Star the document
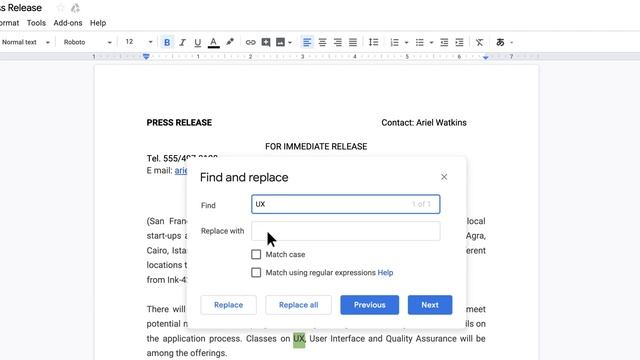Screen dimensions: 640x360 tap(60, 8)
